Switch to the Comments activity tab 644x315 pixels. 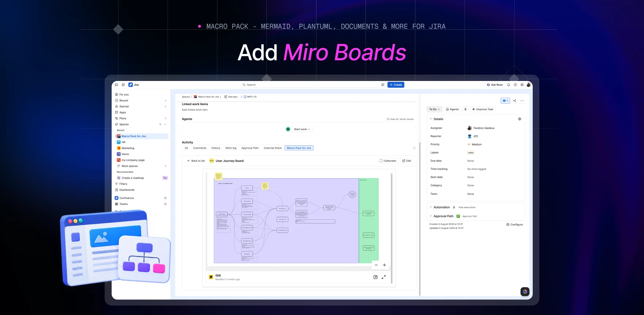click(x=200, y=148)
